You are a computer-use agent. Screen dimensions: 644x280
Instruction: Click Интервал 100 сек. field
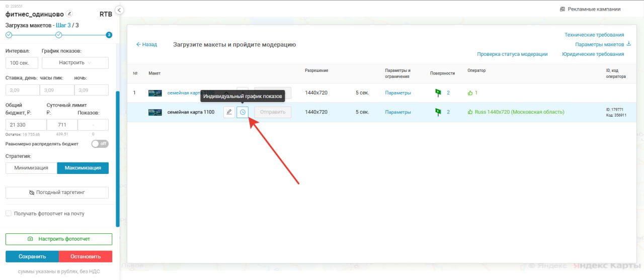click(22, 63)
